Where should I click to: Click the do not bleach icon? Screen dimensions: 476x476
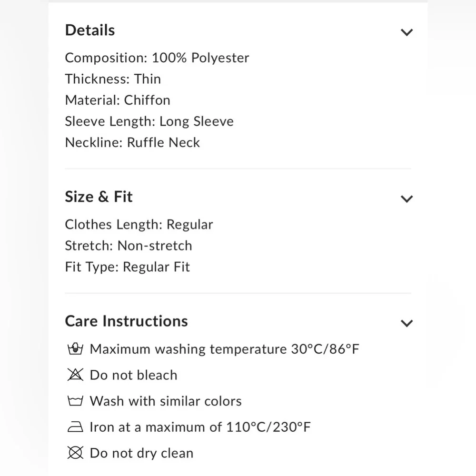(x=75, y=375)
